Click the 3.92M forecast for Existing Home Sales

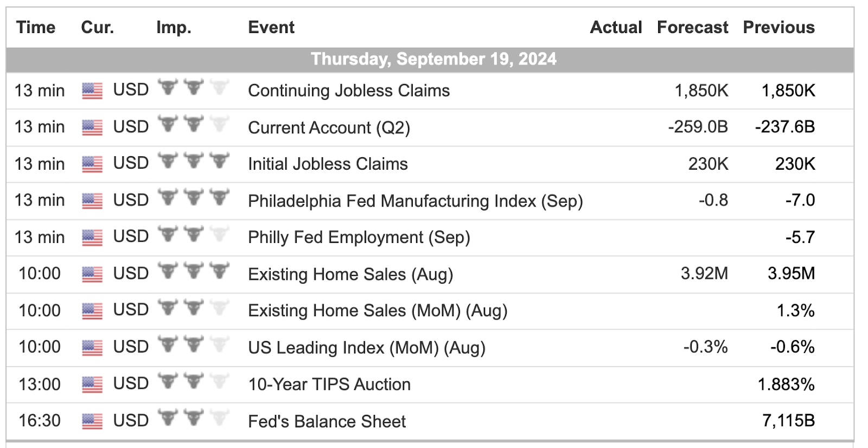click(x=704, y=273)
